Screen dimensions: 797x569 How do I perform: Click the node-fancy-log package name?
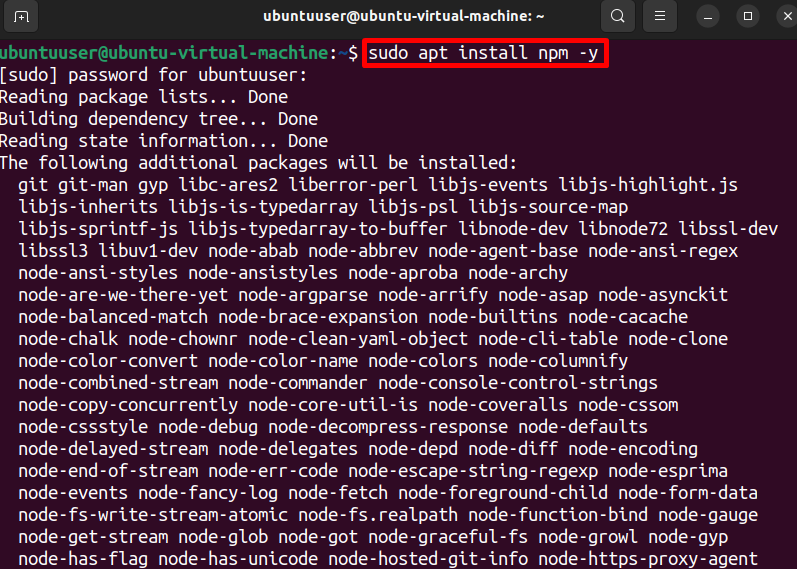[x=208, y=493]
